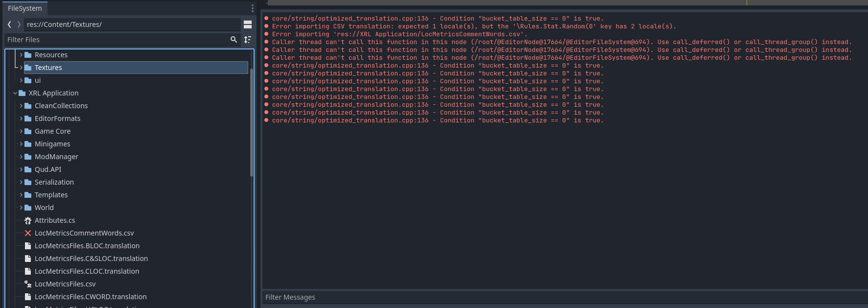The image size is (868, 308).
Task: Select LocMetricsFiles.BLOC.translation file
Action: click(x=87, y=246)
